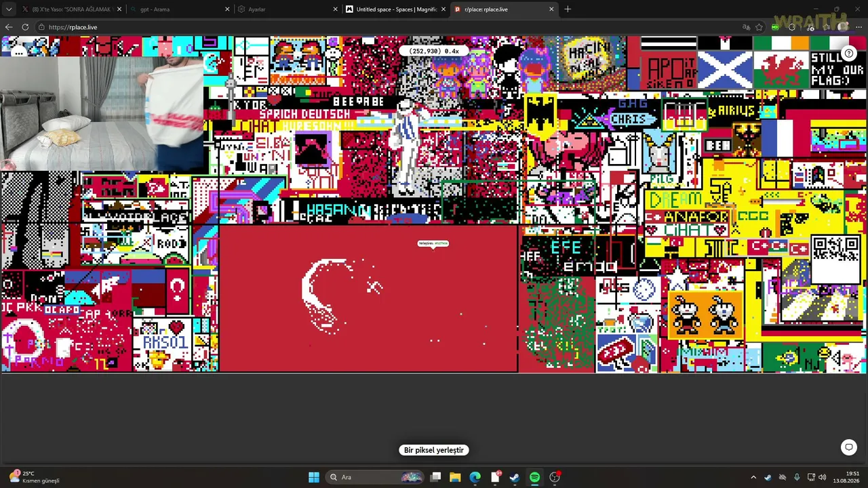The image size is (868, 488).
Task: Open Spotify from the taskbar
Action: [534, 477]
